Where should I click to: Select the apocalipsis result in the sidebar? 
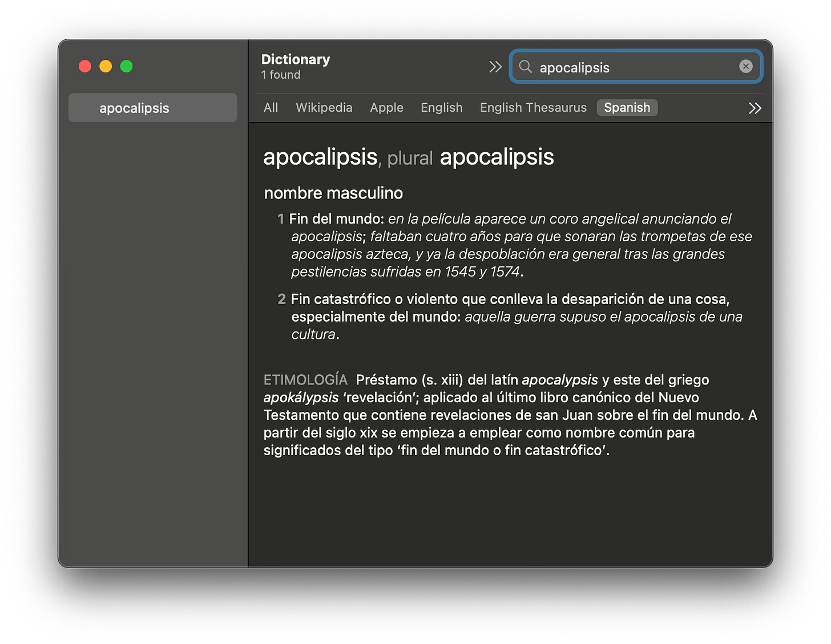tap(153, 108)
